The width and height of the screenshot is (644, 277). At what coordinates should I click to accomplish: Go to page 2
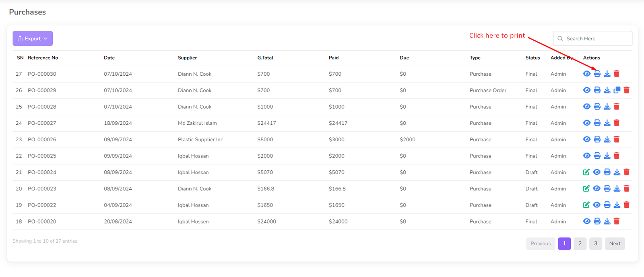[x=580, y=244]
